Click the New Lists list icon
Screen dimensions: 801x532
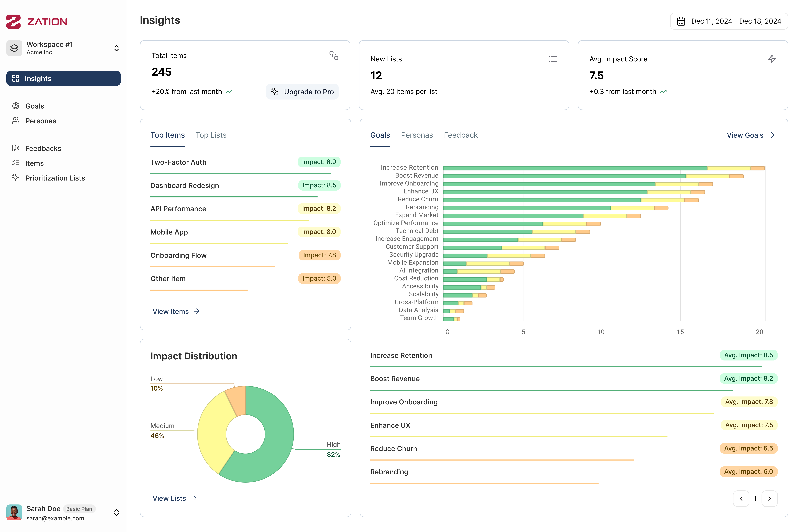[x=553, y=59]
